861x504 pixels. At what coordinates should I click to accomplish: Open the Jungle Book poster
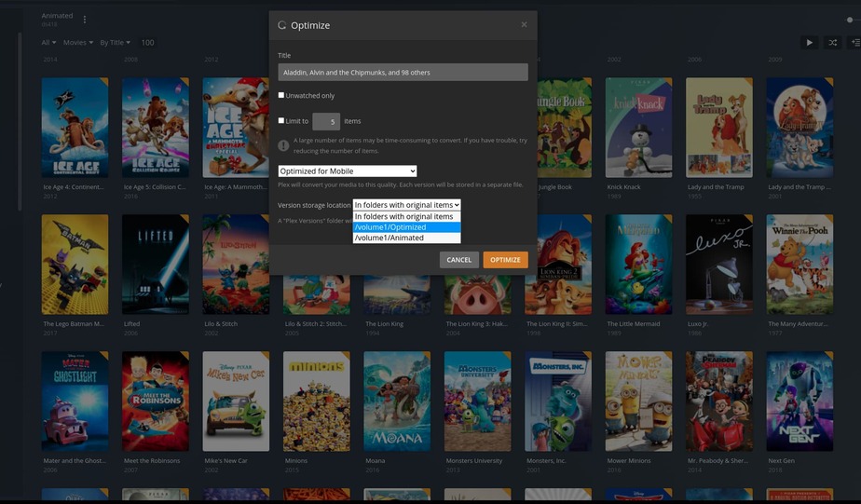(x=565, y=128)
